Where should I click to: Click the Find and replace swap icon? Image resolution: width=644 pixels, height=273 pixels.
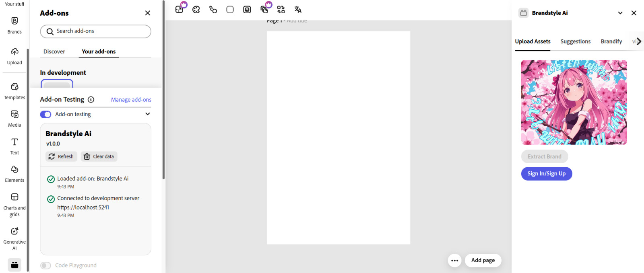click(281, 10)
